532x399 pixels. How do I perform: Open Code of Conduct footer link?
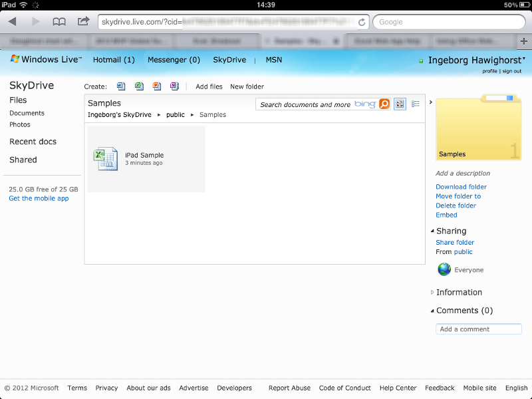tap(344, 388)
